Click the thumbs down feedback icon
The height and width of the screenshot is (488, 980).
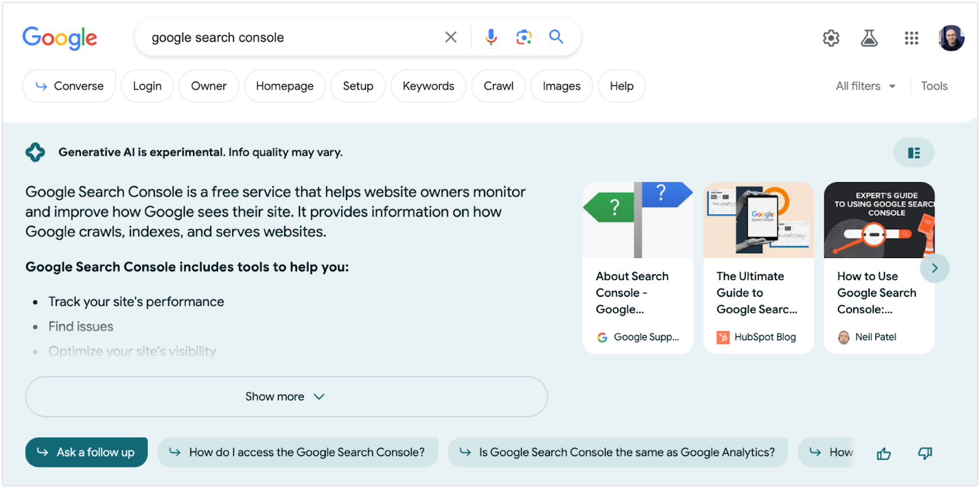[x=925, y=454]
